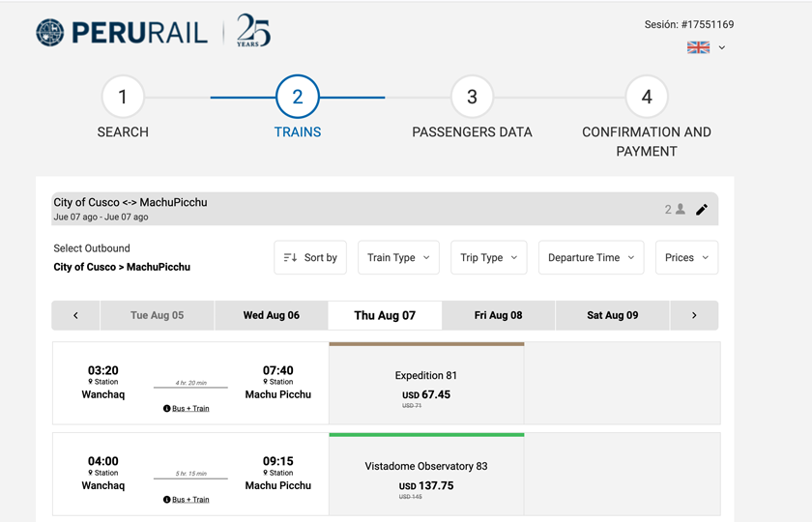Expand the Departure Time filter
This screenshot has height=522, width=812.
(x=591, y=258)
